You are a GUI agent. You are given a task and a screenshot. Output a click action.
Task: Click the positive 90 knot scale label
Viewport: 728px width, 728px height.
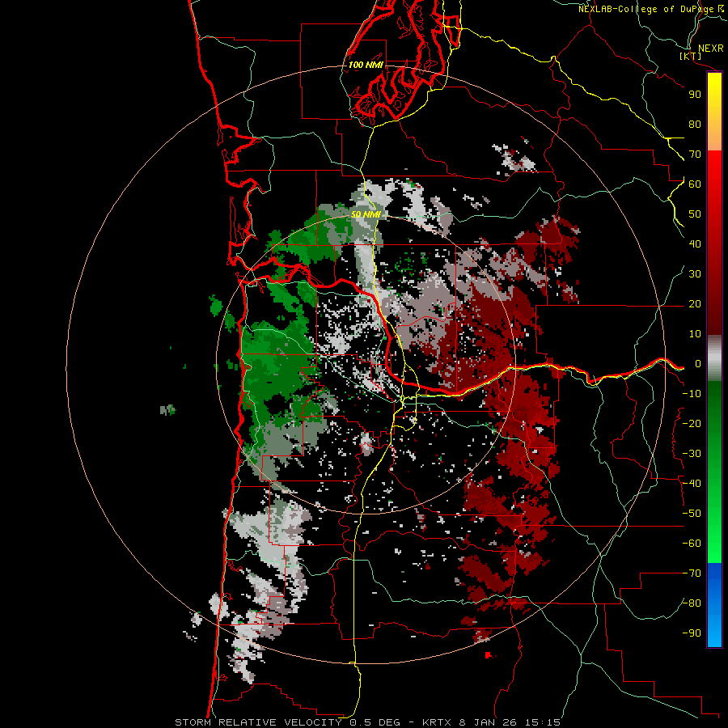(x=695, y=95)
